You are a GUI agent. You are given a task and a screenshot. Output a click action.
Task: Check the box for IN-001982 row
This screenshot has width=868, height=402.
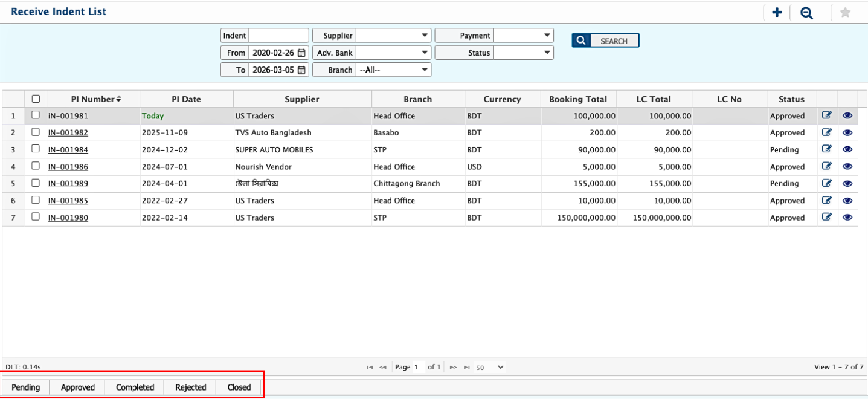point(36,132)
